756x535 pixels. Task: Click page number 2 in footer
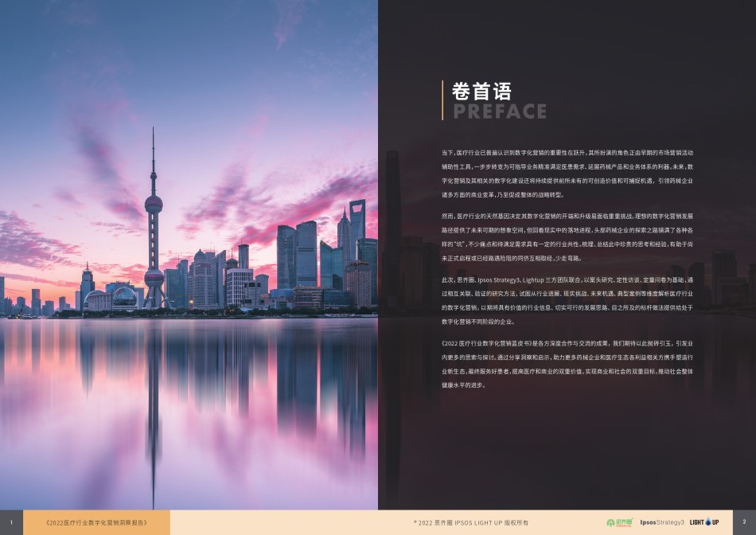click(744, 522)
